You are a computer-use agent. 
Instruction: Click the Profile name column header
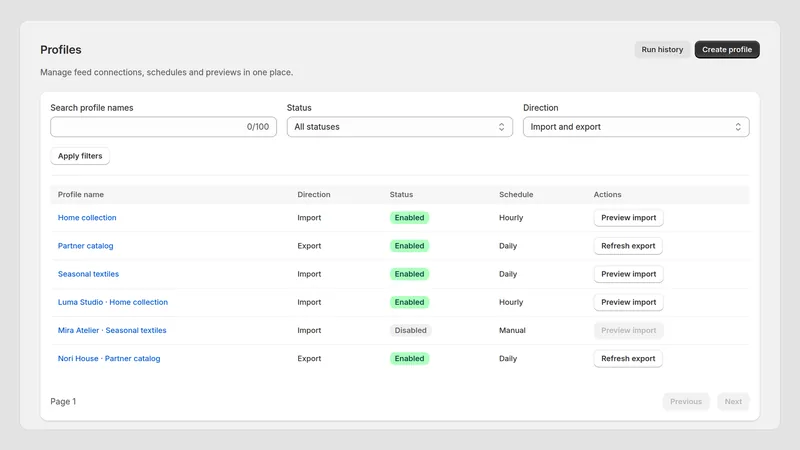pos(81,194)
